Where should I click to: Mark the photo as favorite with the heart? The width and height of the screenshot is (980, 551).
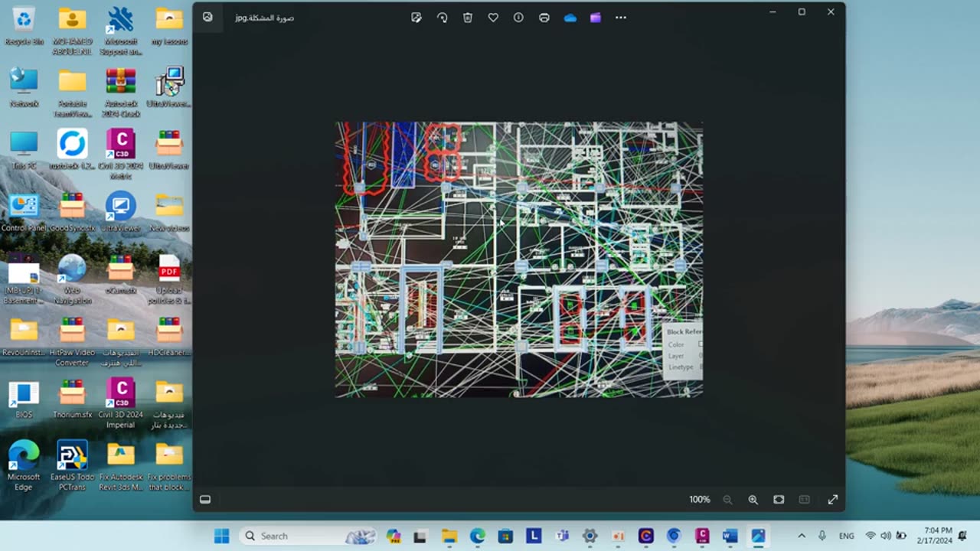(493, 18)
